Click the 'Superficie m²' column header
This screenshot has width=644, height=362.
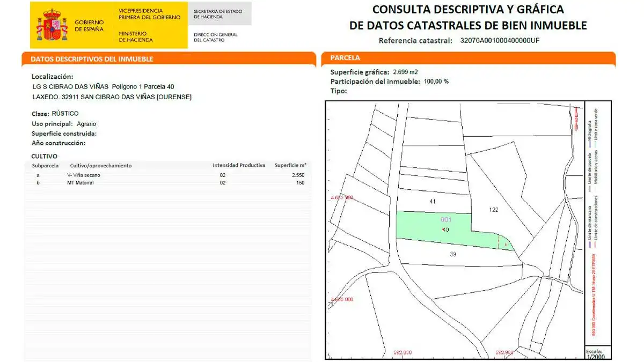coord(290,165)
